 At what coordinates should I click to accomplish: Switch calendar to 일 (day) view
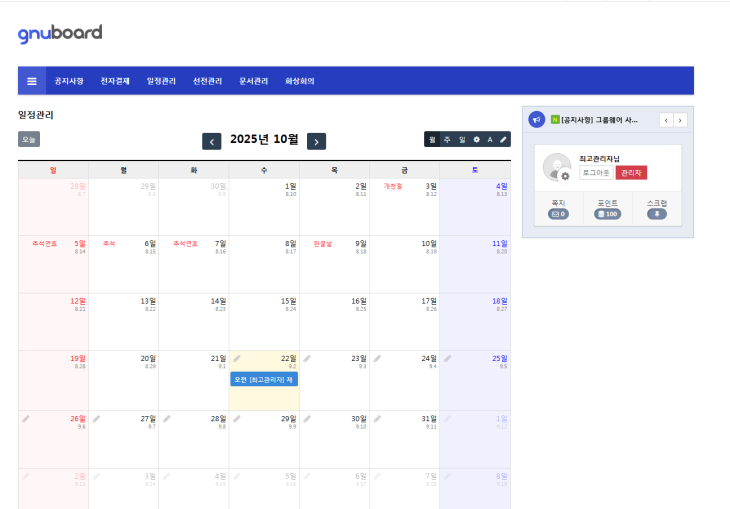pos(462,140)
